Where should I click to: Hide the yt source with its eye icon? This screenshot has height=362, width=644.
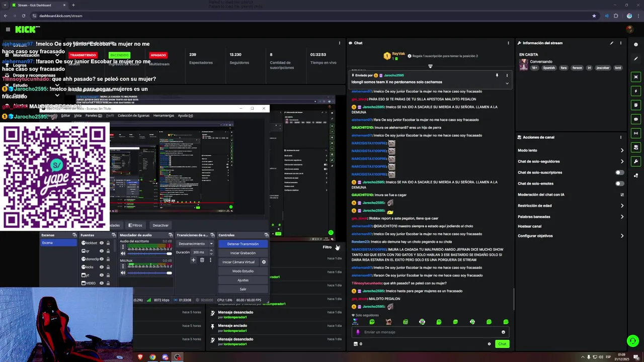[x=102, y=275]
